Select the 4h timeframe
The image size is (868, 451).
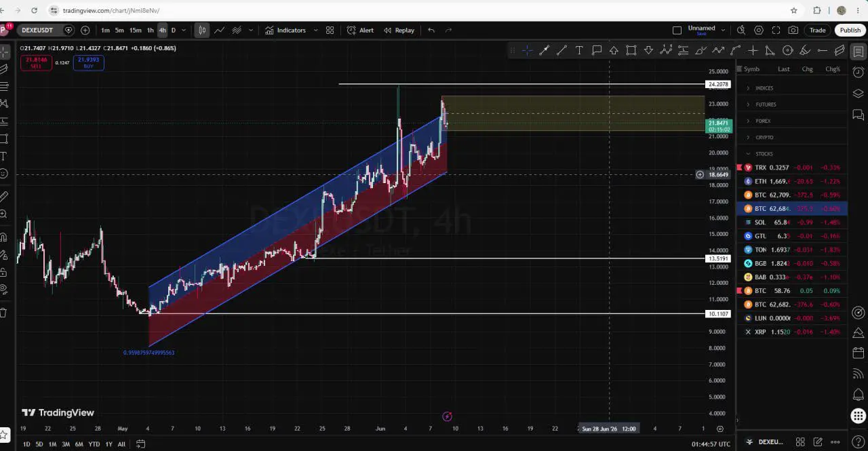tap(162, 30)
